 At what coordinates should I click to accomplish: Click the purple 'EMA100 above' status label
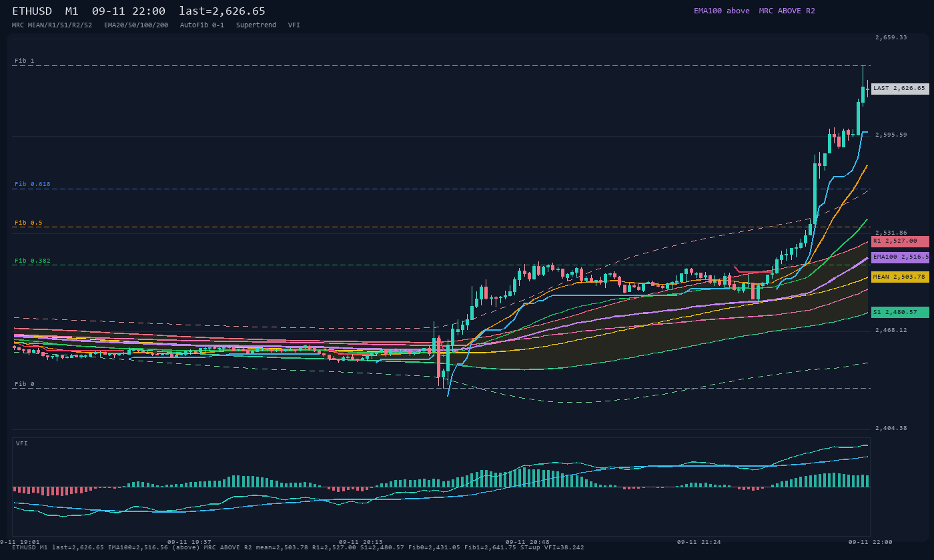[x=721, y=11]
